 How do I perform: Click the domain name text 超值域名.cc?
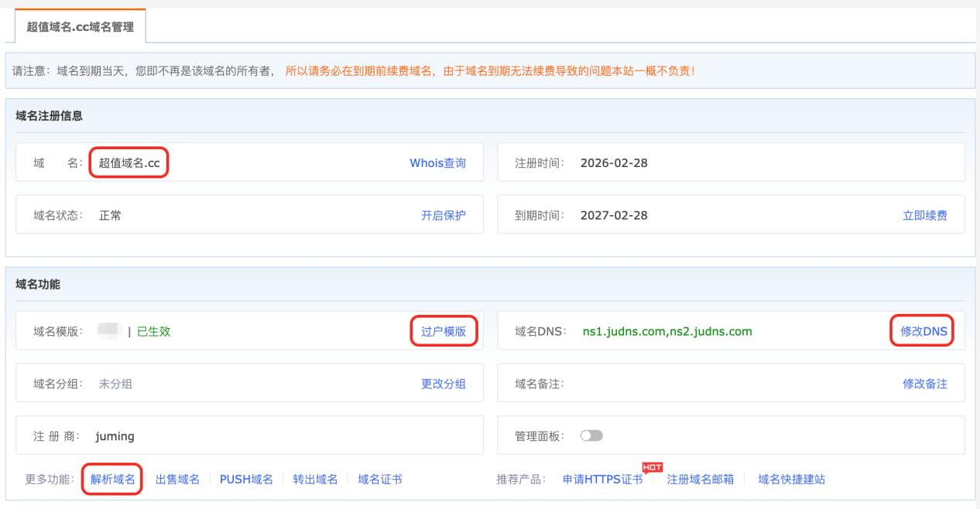[x=129, y=163]
